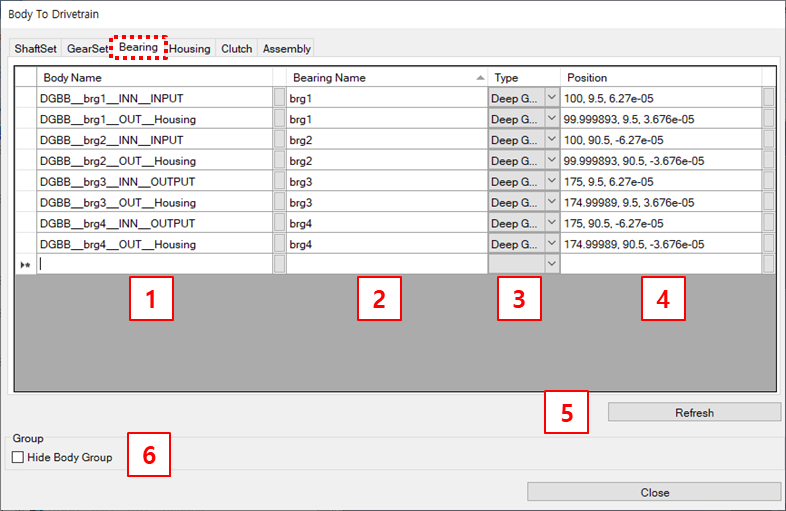Switch to the ShaftSet tab
Screen dimensions: 786x511
(x=36, y=49)
